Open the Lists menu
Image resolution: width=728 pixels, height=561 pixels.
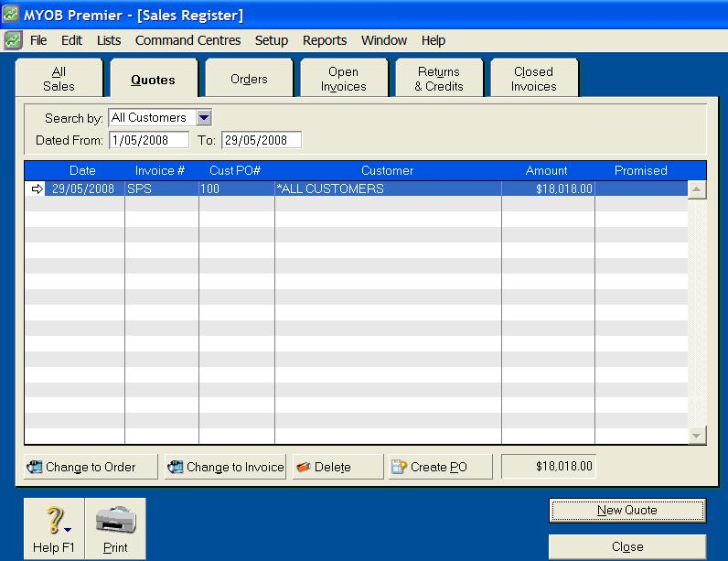coord(109,40)
